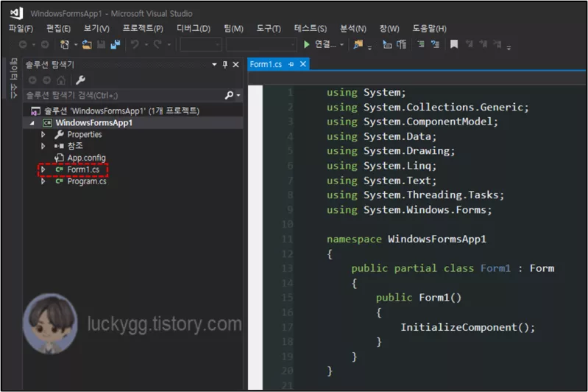Image resolution: width=588 pixels, height=392 pixels.
Task: Expand the Properties tree node
Action: (43, 134)
